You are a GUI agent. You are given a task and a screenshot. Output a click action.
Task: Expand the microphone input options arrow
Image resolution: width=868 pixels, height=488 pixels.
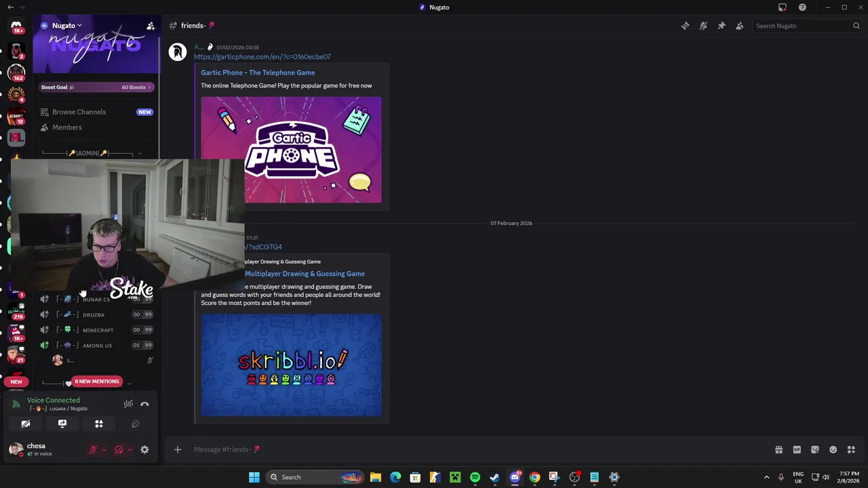click(104, 449)
